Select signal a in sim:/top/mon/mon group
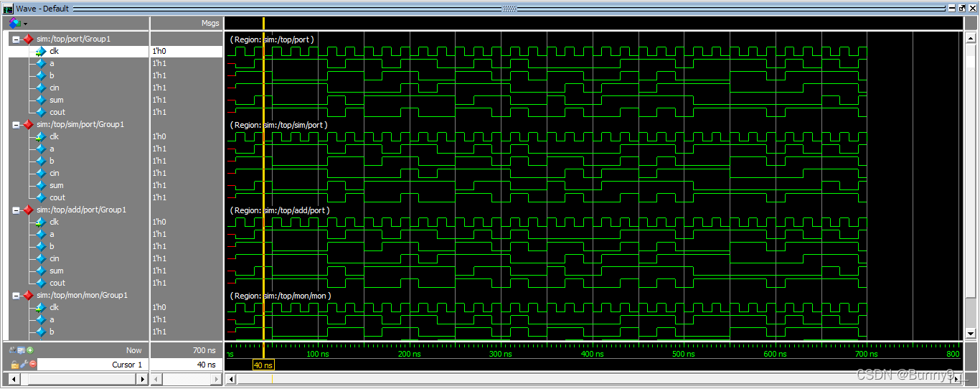The height and width of the screenshot is (389, 980). tap(52, 319)
